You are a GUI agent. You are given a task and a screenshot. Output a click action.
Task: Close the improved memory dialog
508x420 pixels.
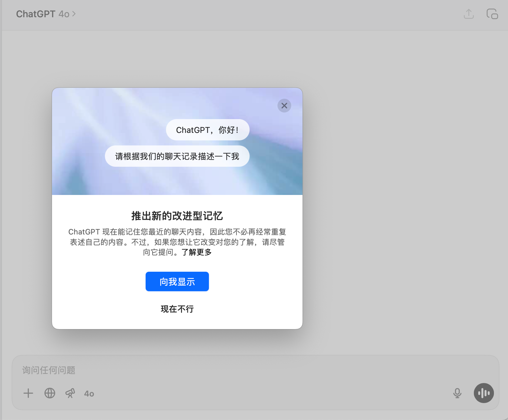pyautogui.click(x=284, y=106)
